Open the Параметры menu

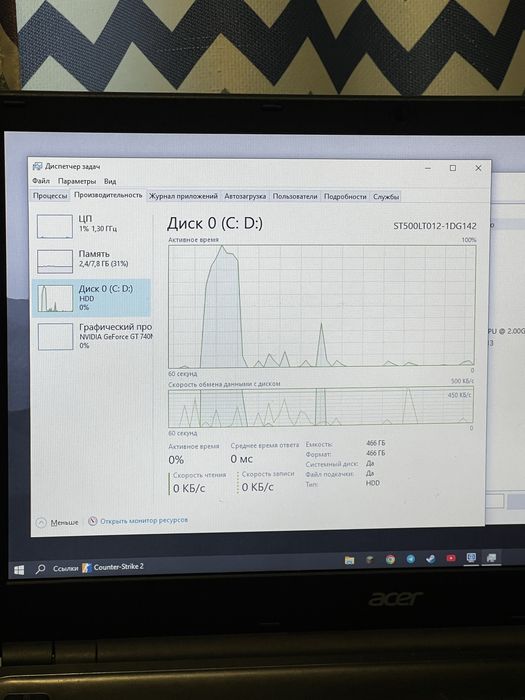click(x=77, y=181)
